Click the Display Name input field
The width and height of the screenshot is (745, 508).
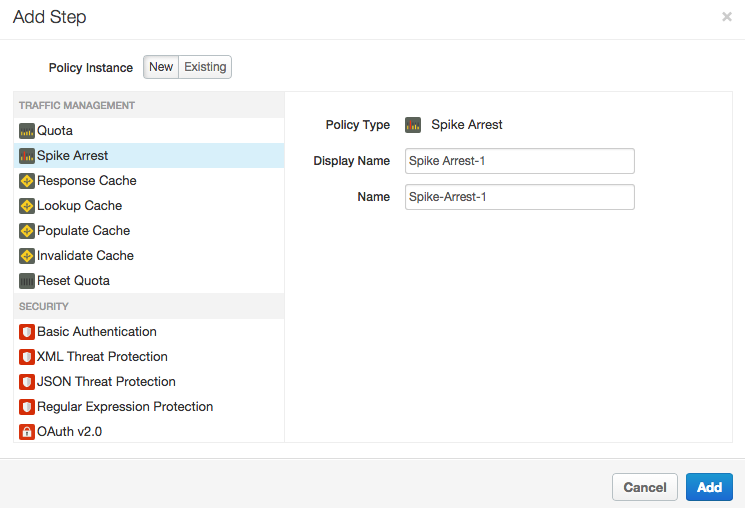[520, 161]
